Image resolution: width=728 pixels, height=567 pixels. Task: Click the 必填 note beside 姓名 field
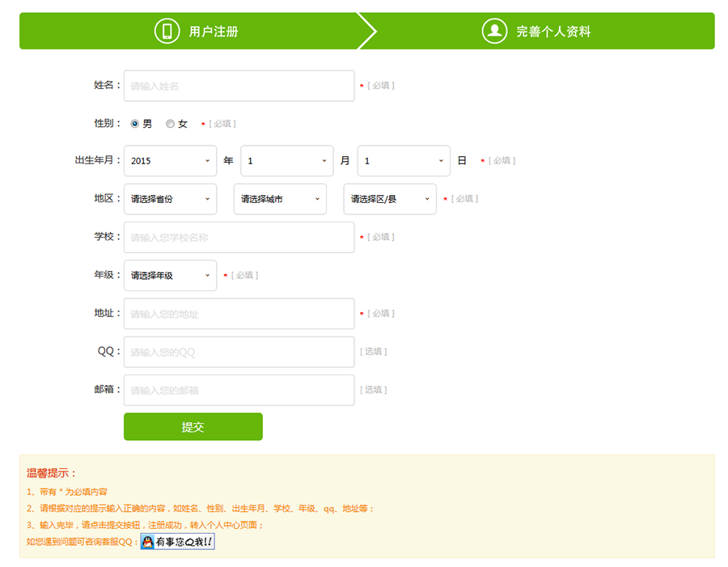[381, 86]
